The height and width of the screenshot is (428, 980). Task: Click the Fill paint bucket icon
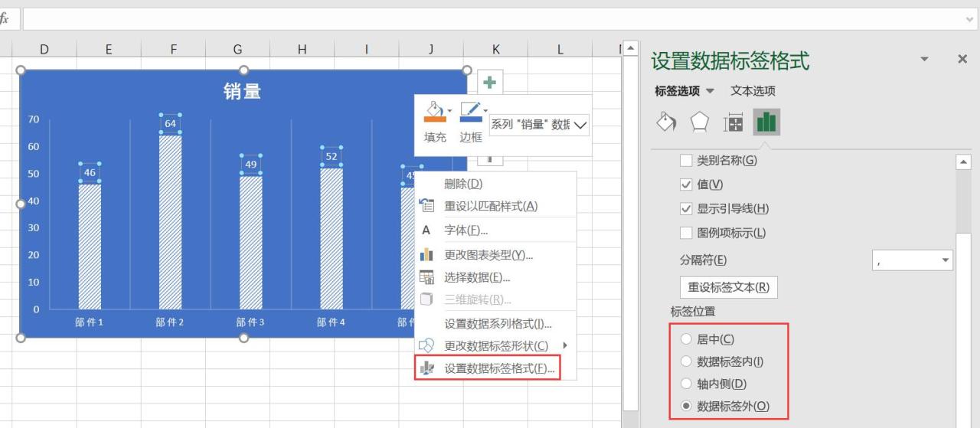[434, 113]
